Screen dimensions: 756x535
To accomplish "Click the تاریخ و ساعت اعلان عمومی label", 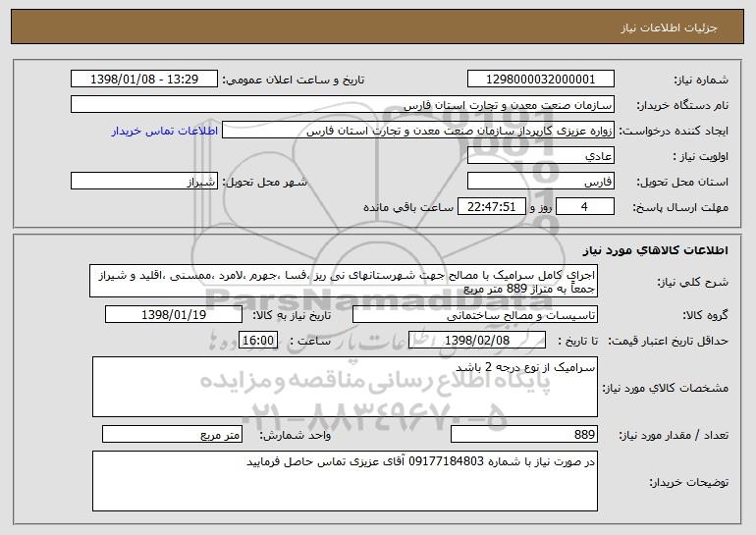I will tap(294, 80).
